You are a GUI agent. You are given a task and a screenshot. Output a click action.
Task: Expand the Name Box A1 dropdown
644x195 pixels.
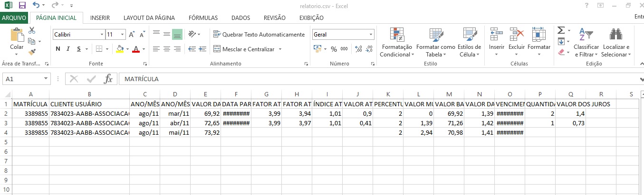point(46,79)
